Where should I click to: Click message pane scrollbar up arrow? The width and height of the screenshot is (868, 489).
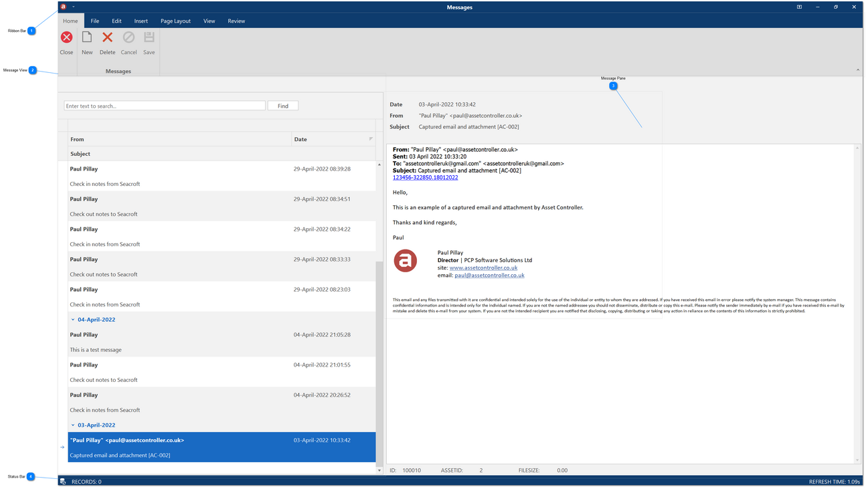[x=857, y=148]
